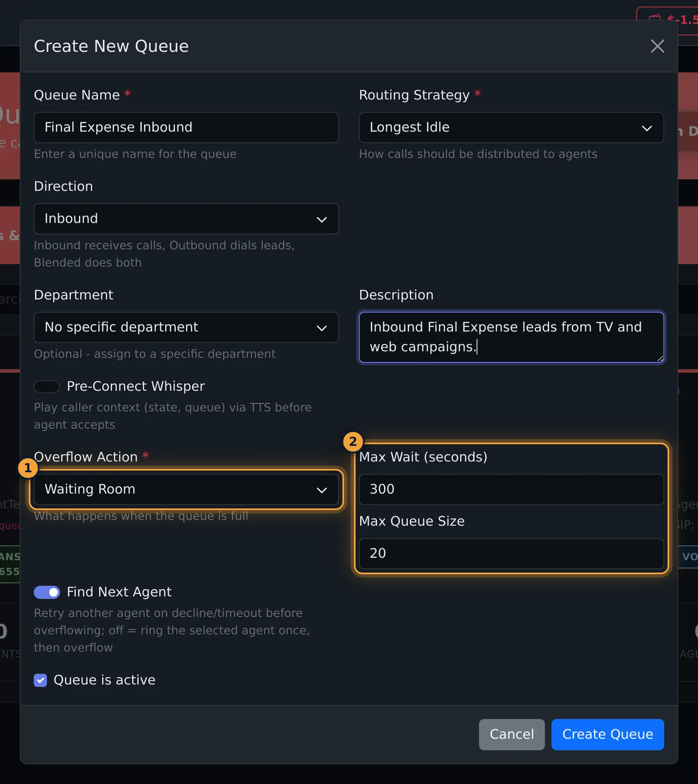Click the orange step 2 badge
This screenshot has height=784, width=698.
coord(353,442)
